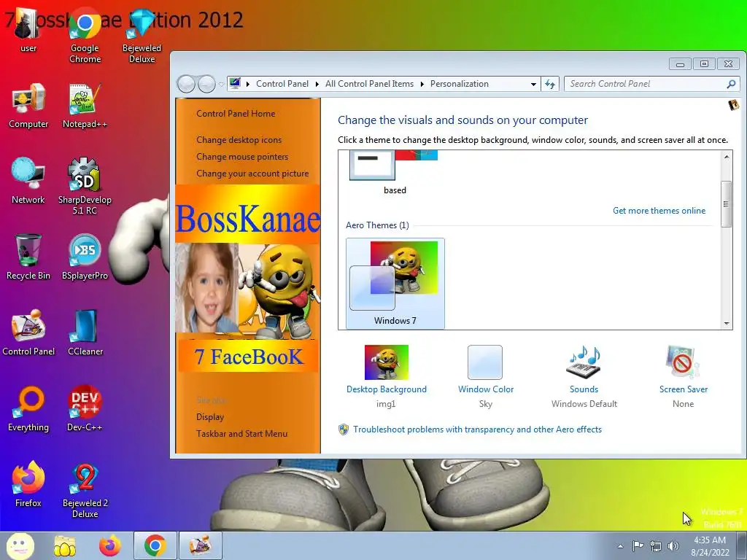Open Change your account picture link
This screenshot has width=747, height=560.
click(252, 174)
